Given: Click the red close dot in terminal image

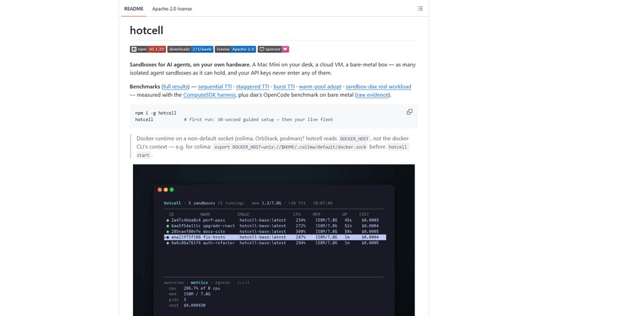Looking at the screenshot, I should pos(160,190).
